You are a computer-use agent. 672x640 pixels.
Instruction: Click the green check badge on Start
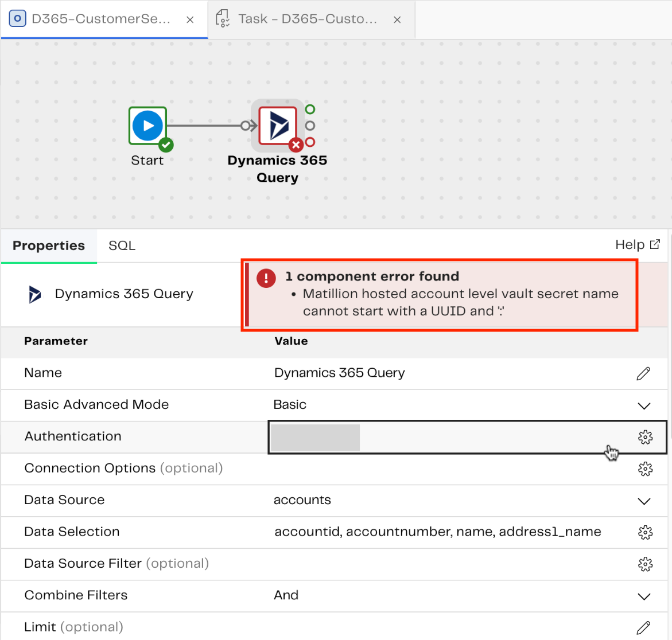coord(166,145)
